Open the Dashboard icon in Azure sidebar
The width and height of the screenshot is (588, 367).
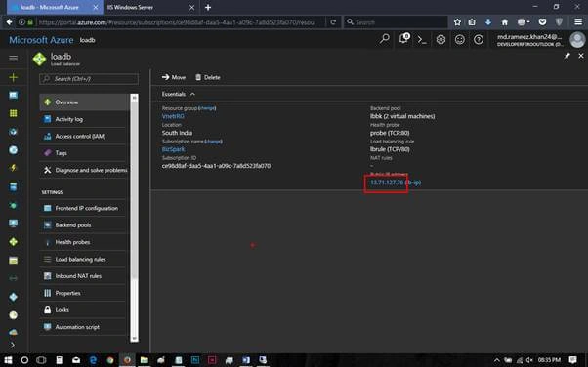13,96
